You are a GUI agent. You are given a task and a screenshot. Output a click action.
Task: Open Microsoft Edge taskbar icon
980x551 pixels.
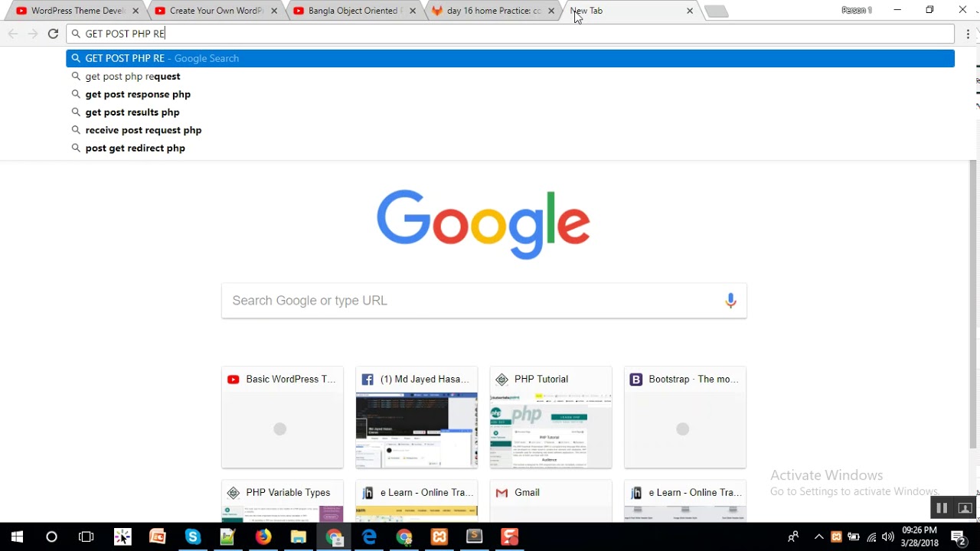point(369,537)
